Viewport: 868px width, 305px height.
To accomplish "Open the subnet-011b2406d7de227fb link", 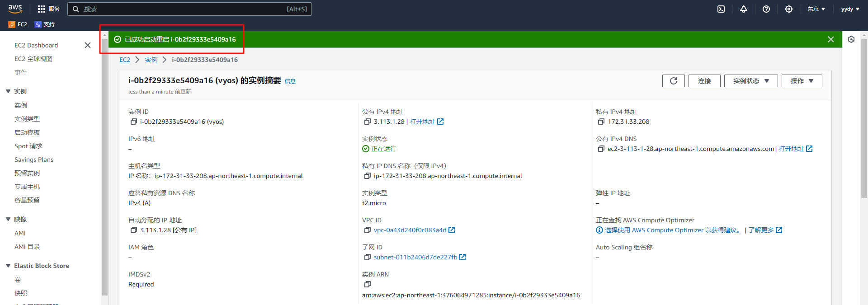I will [415, 257].
